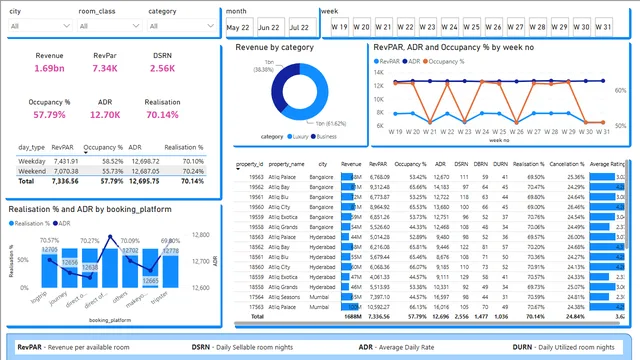The image size is (640, 360).
Task: Select property row 19560 Atliq City
Action: click(429, 207)
